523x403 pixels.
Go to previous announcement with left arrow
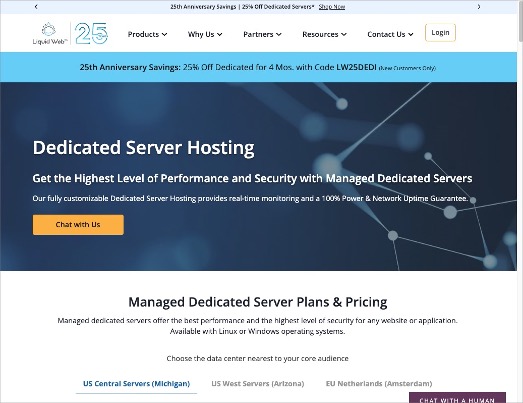[36, 7]
